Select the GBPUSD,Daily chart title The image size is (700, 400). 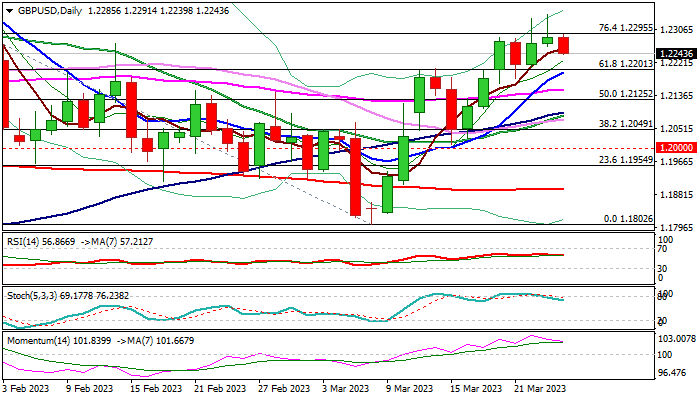(50, 11)
